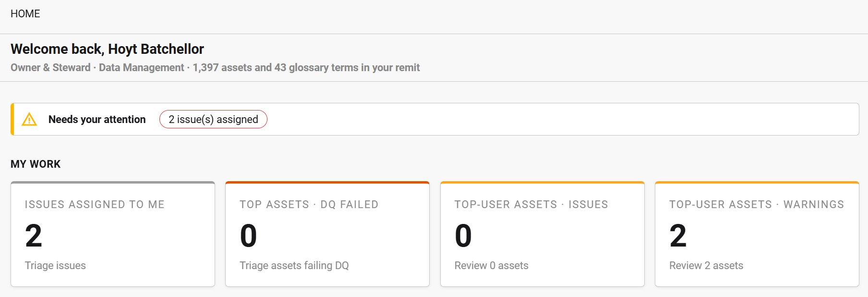868x297 pixels.
Task: Select the warnings count 2
Action: [x=678, y=235]
